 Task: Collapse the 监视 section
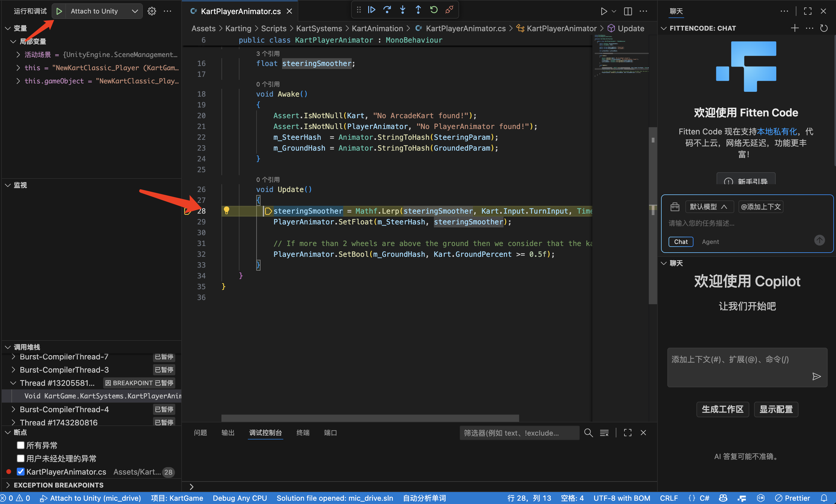(8, 185)
